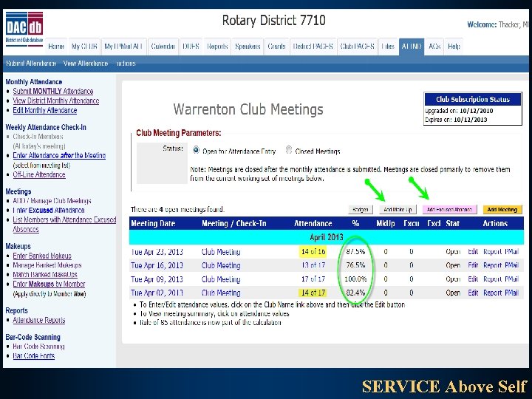This screenshot has width=532, height=399.
Task: Open Enter Banked Makeup link
Action: [x=42, y=256]
